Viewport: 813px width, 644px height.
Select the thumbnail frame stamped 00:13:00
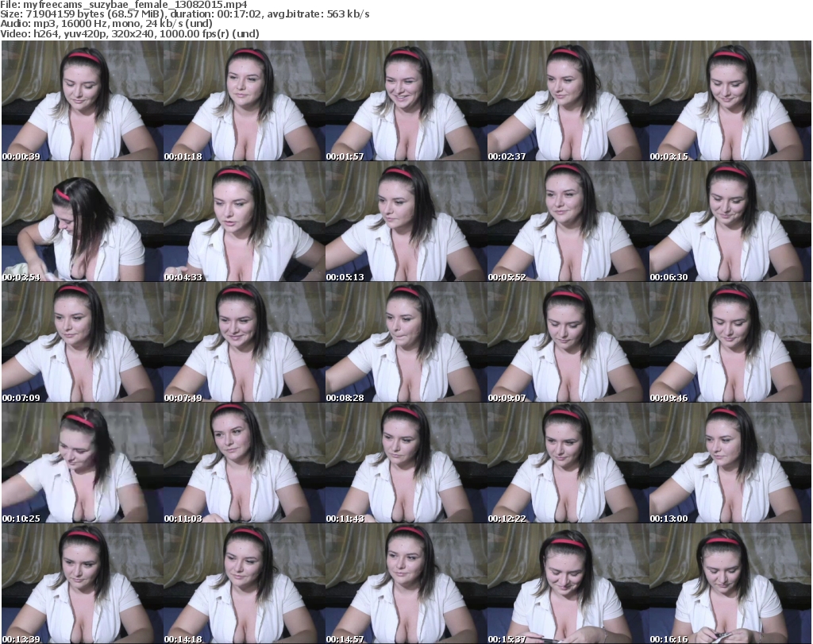[x=730, y=462]
